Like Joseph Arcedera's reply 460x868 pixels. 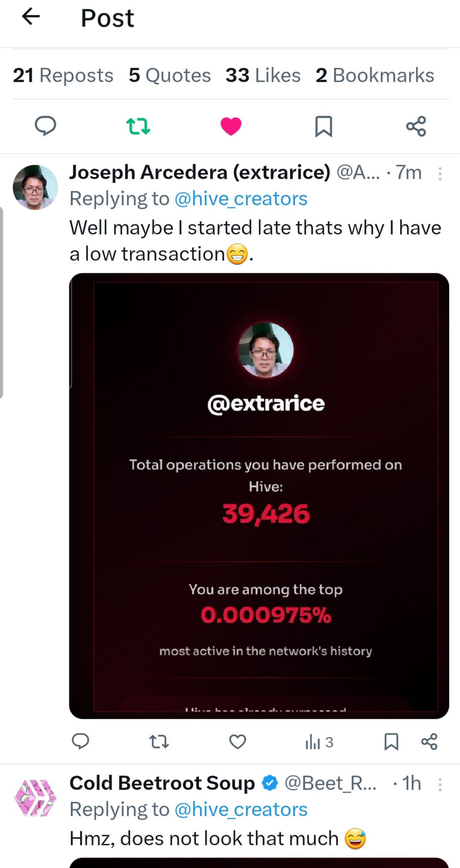(x=237, y=742)
